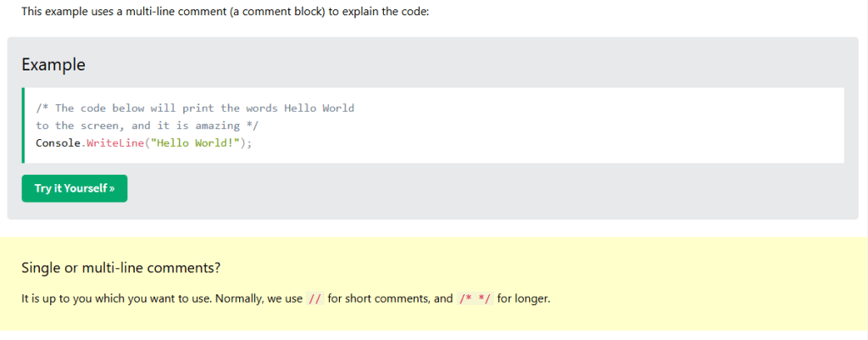Click the Single or multi-line comments? heading

[120, 268]
